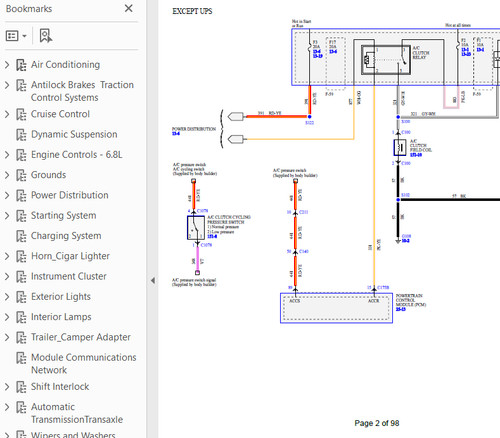Screen dimensions: 500x438
Task: Click the Instrument Cluster bookmark icon
Action: (x=21, y=277)
